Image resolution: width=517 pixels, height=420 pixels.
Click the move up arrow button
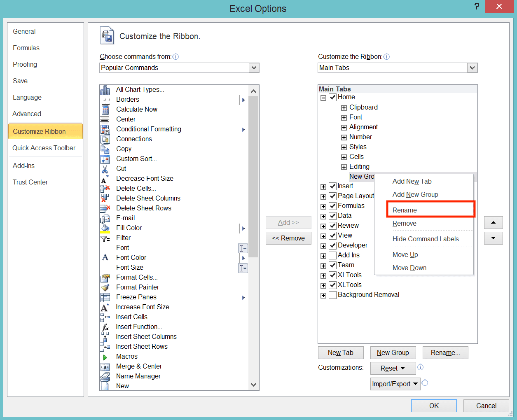tap(494, 223)
